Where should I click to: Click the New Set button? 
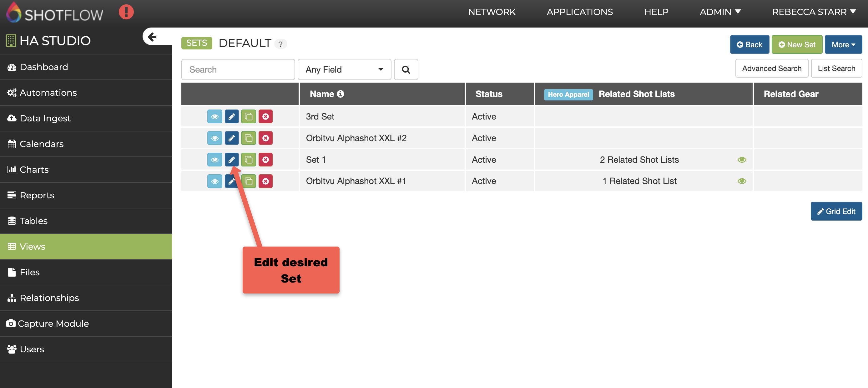(797, 44)
